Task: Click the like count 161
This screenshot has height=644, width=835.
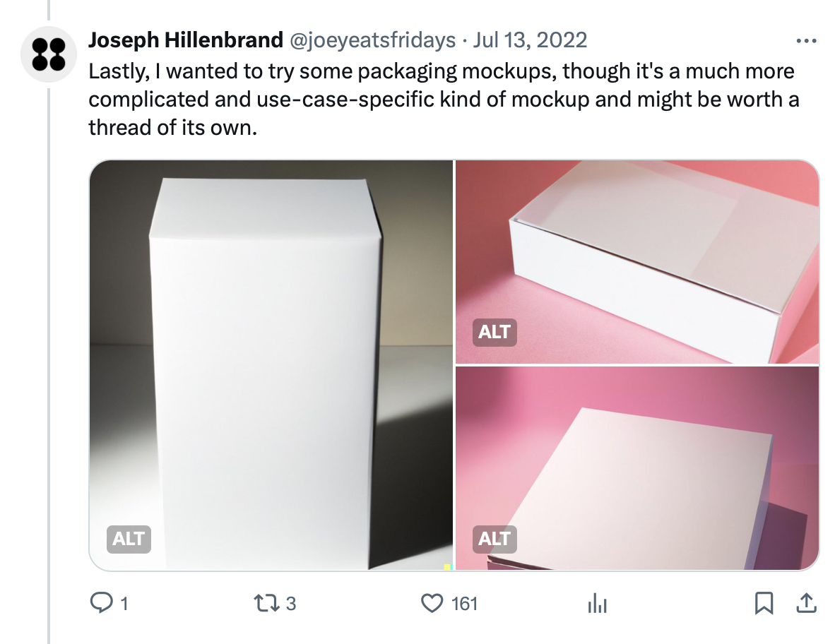Action: [x=464, y=604]
